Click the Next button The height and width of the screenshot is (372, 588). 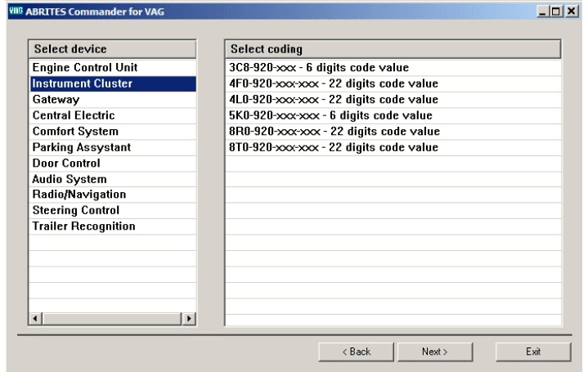434,352
